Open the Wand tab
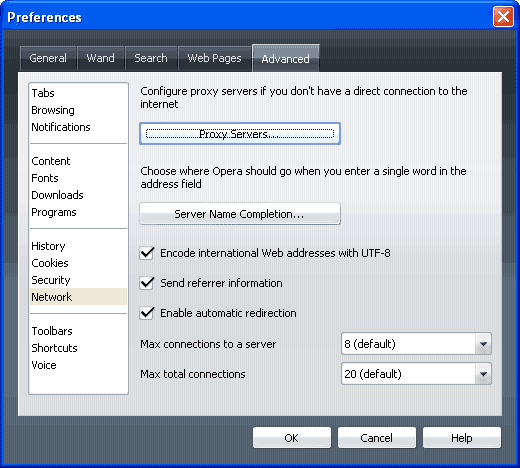 tap(101, 58)
